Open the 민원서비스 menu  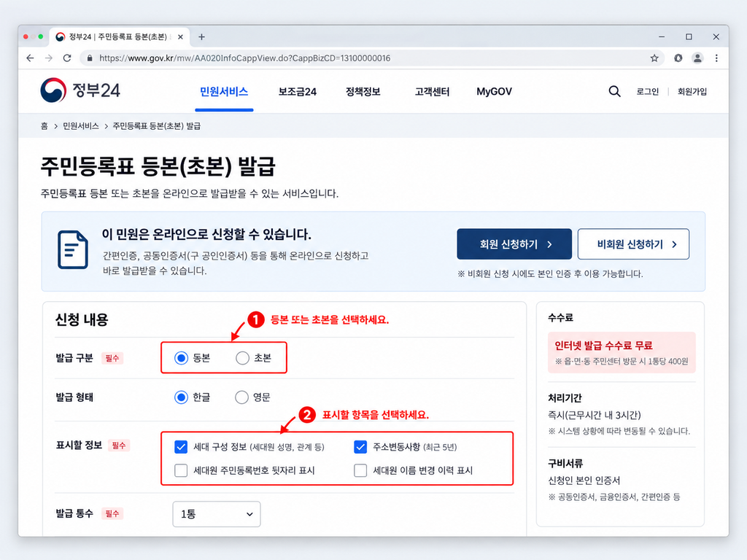[x=224, y=91]
